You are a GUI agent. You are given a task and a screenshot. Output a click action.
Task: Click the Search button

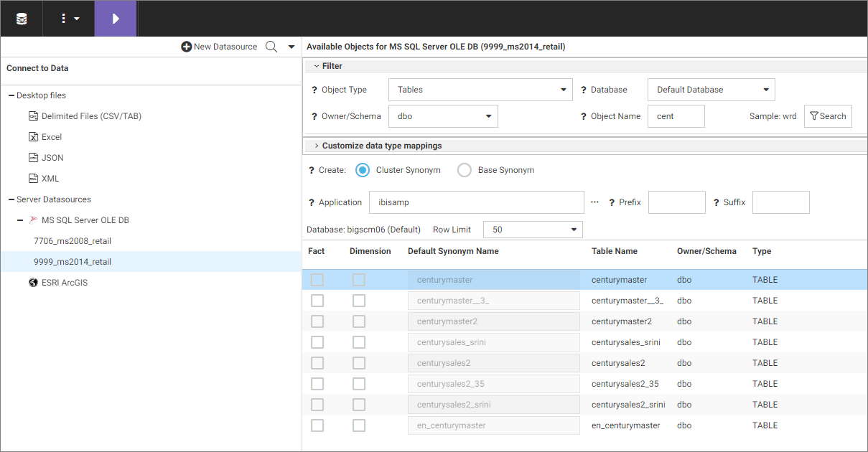click(828, 116)
